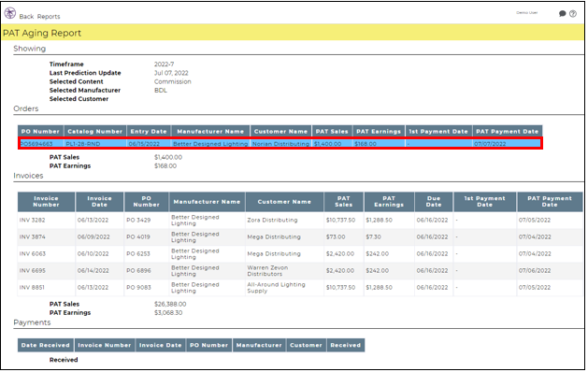Click invoice date 06/09/2022

93,237
